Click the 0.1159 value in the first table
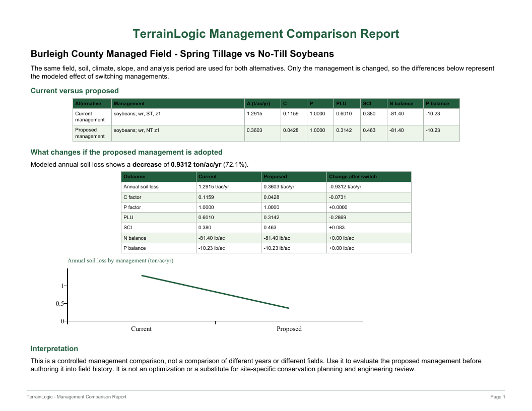The width and height of the screenshot is (532, 411). (291, 114)
